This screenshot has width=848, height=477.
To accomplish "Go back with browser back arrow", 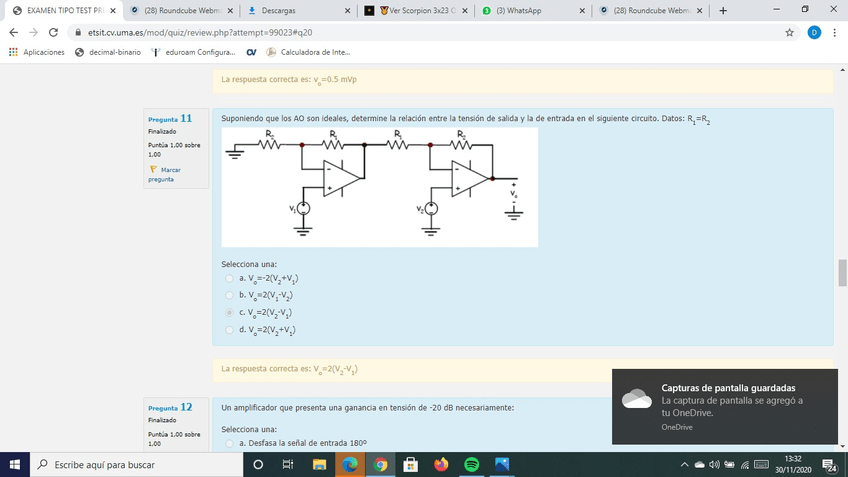I will (14, 32).
